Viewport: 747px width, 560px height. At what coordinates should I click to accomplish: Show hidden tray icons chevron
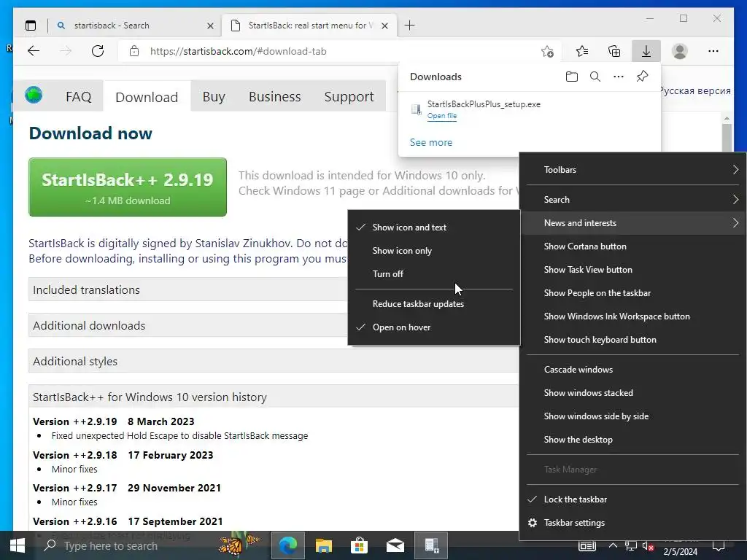613,545
